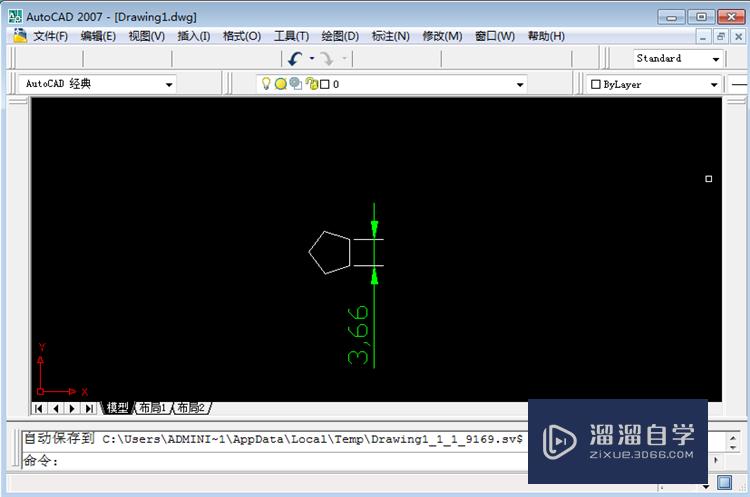Click the red UCS origin icon
Viewport: 750px width, 497px height.
pyautogui.click(x=41, y=391)
